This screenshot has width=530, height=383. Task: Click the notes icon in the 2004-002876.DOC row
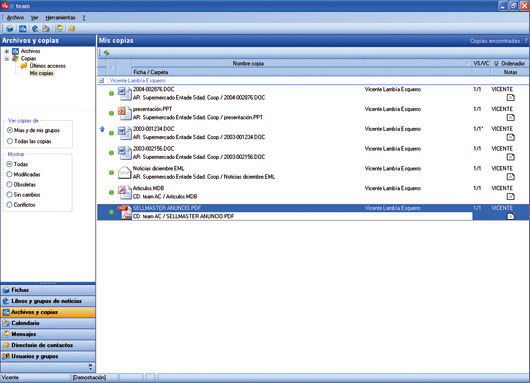510,98
